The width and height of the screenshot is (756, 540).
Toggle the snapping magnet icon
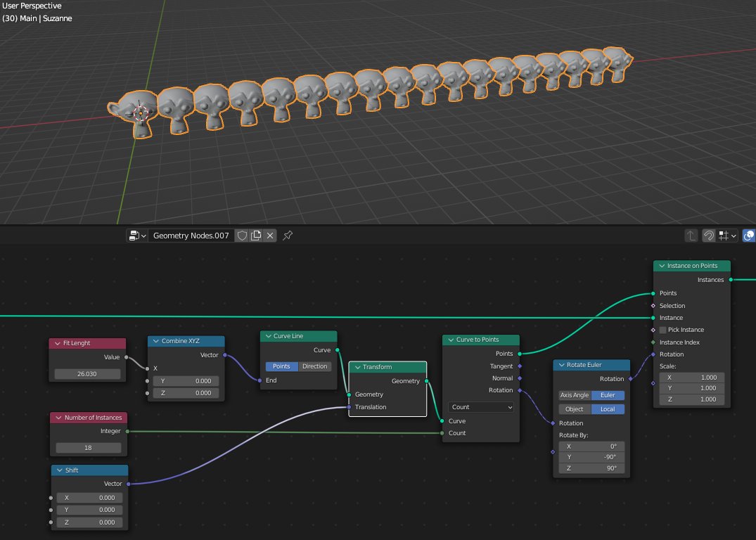pyautogui.click(x=708, y=236)
